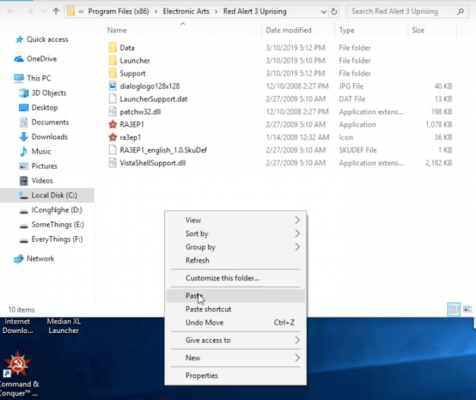This screenshot has width=476, height=400.
Task: Click the Internet Download desktop shortcut label
Action: 17,326
